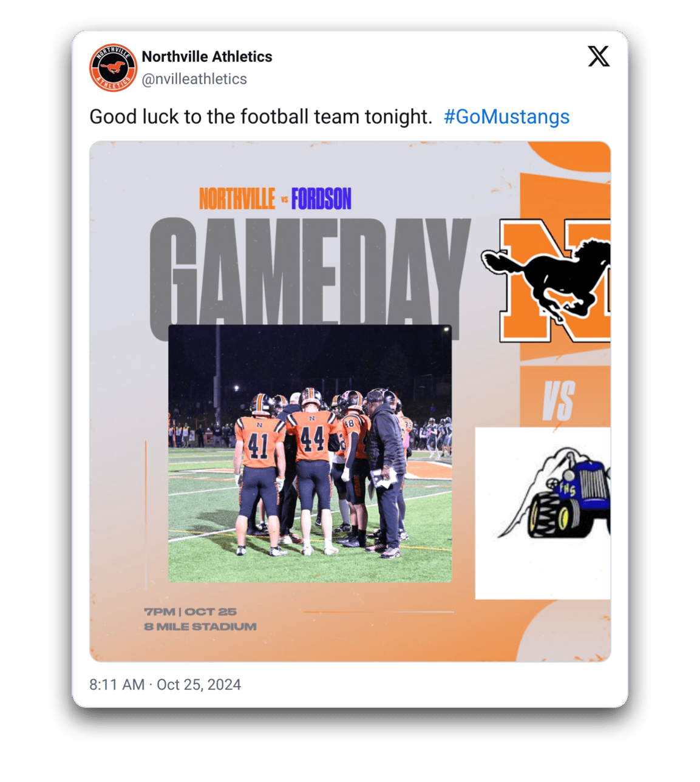This screenshot has height=782, width=700.
Task: Click the blue FORDSON title text
Action: pos(321,199)
